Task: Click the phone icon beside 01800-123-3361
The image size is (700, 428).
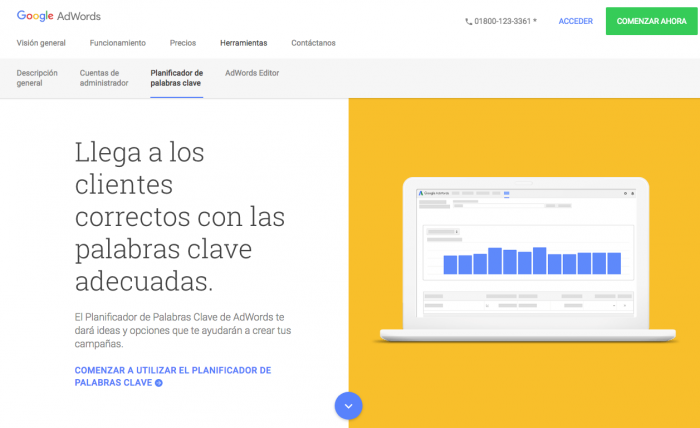Action: (468, 21)
